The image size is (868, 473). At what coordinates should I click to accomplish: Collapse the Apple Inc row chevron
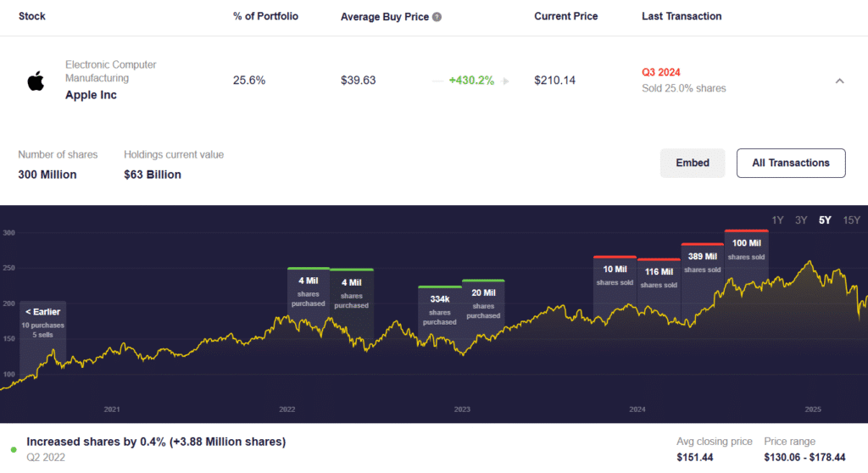point(840,81)
